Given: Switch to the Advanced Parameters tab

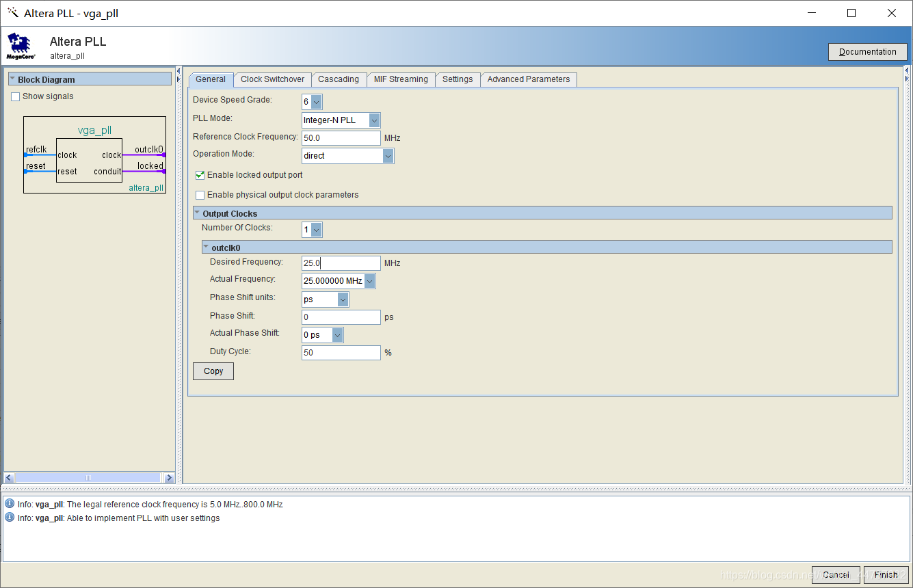Looking at the screenshot, I should click(x=529, y=79).
